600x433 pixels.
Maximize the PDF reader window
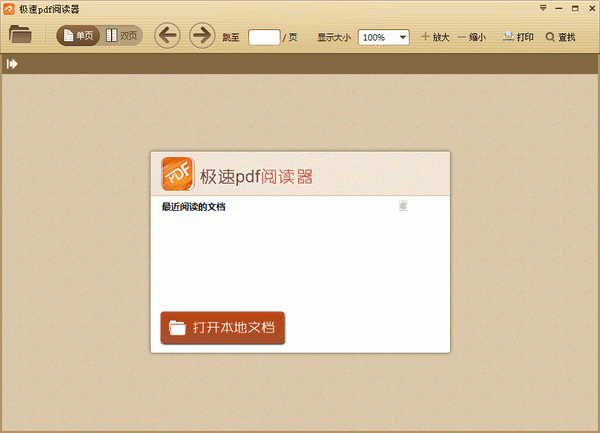(575, 8)
